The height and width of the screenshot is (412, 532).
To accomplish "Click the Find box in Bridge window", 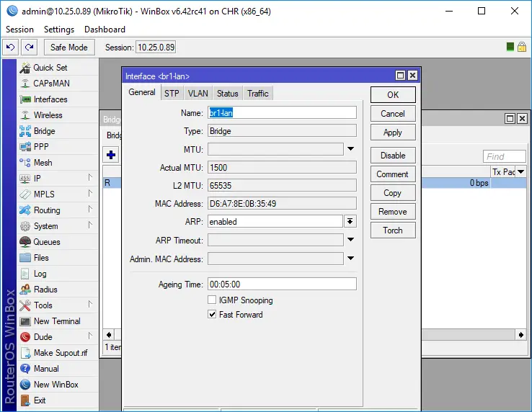I will coord(504,156).
